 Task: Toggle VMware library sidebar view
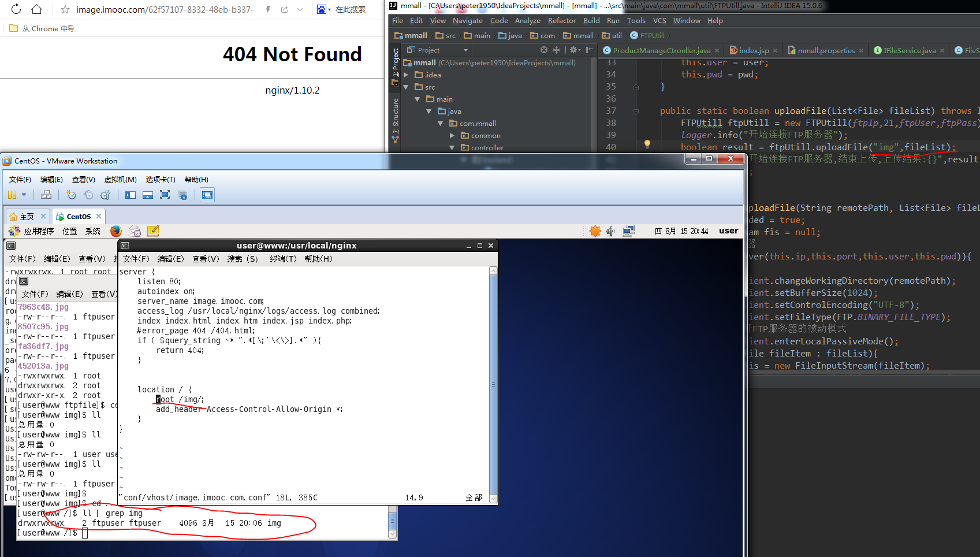pos(131,195)
